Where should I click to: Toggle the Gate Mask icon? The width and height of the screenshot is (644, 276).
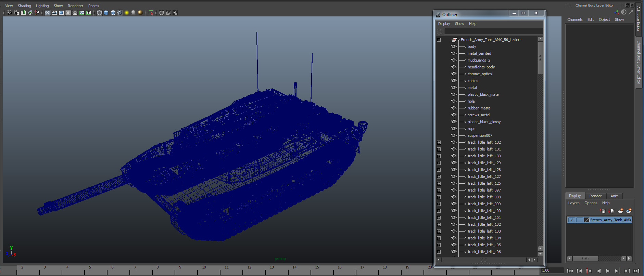pos(68,13)
